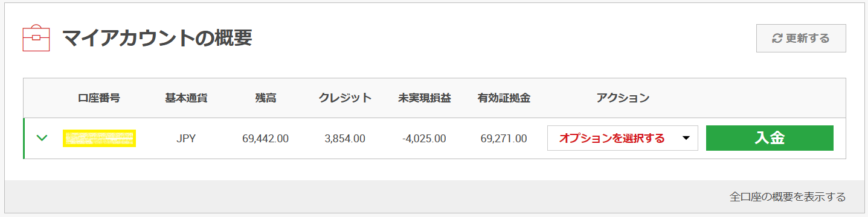Click the マイアカウントの概要 heading
This screenshot has width=868, height=217.
(x=157, y=38)
